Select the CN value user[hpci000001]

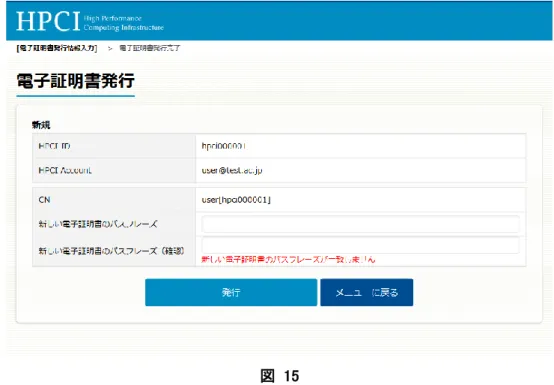point(236,200)
